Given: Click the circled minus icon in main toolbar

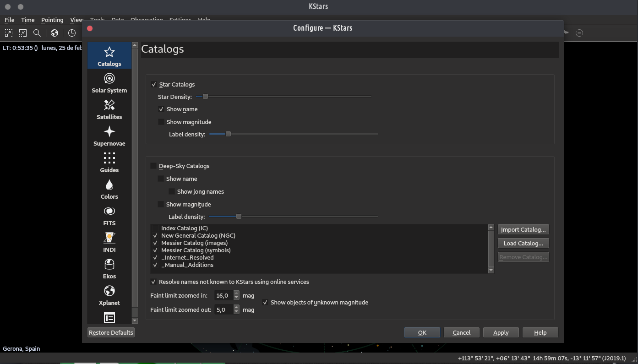Looking at the screenshot, I should 579,33.
